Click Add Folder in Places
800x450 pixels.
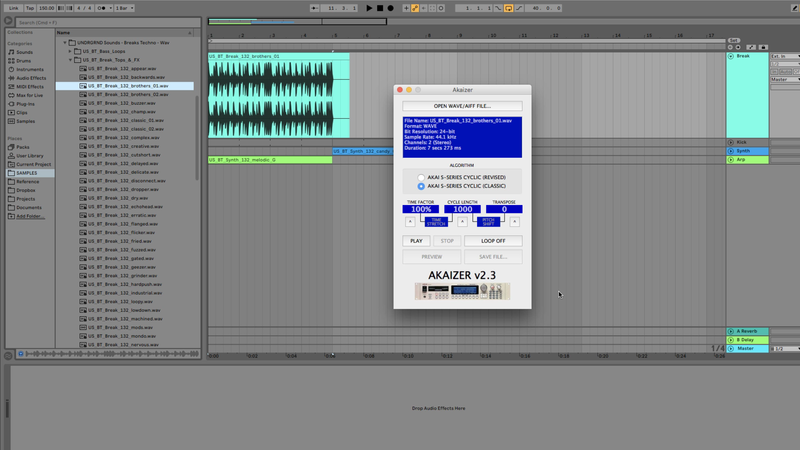click(x=30, y=216)
